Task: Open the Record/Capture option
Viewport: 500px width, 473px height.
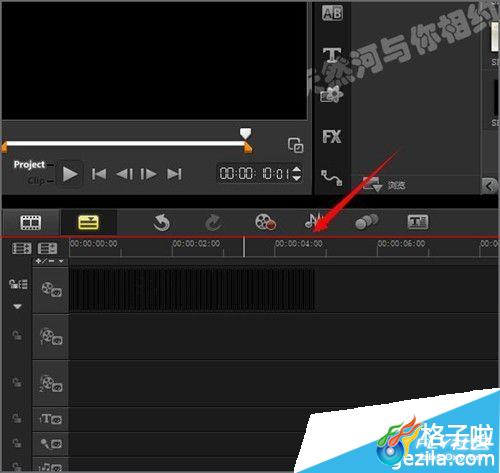Action: click(265, 222)
